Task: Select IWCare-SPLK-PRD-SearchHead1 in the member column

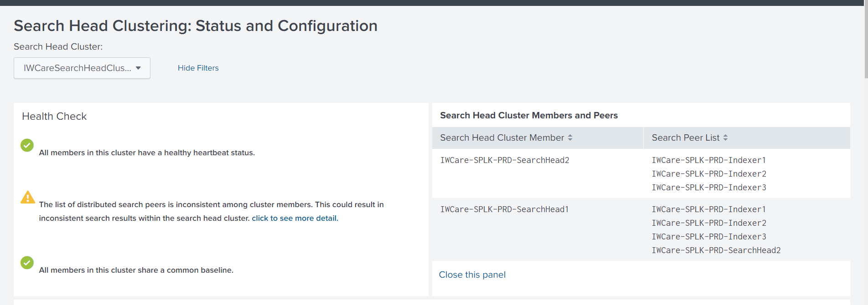Action: [504, 209]
